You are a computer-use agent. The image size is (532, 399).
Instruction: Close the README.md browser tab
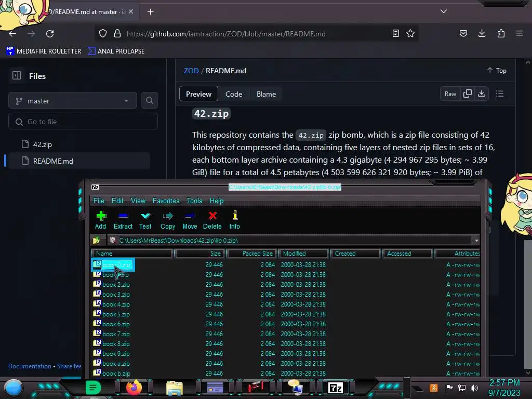click(x=131, y=11)
